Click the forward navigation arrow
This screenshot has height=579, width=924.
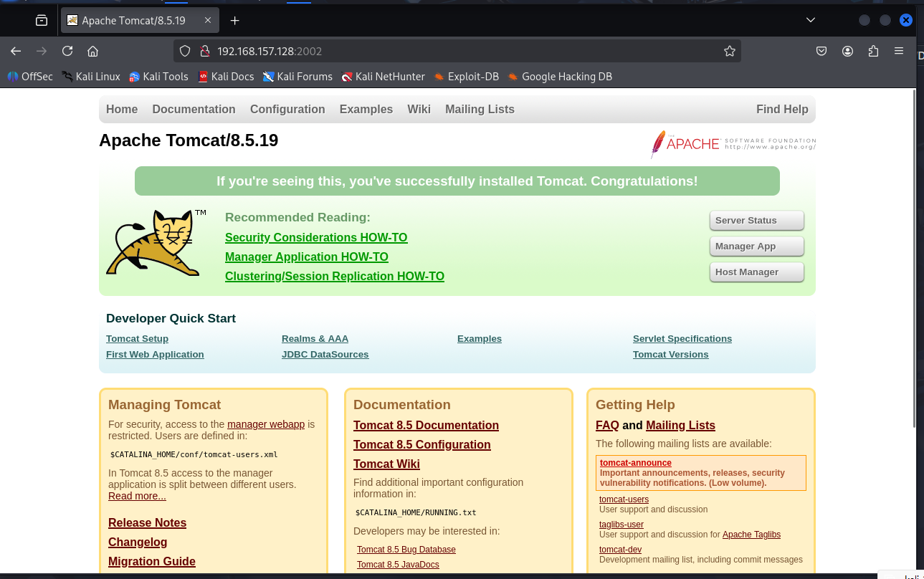(x=42, y=51)
